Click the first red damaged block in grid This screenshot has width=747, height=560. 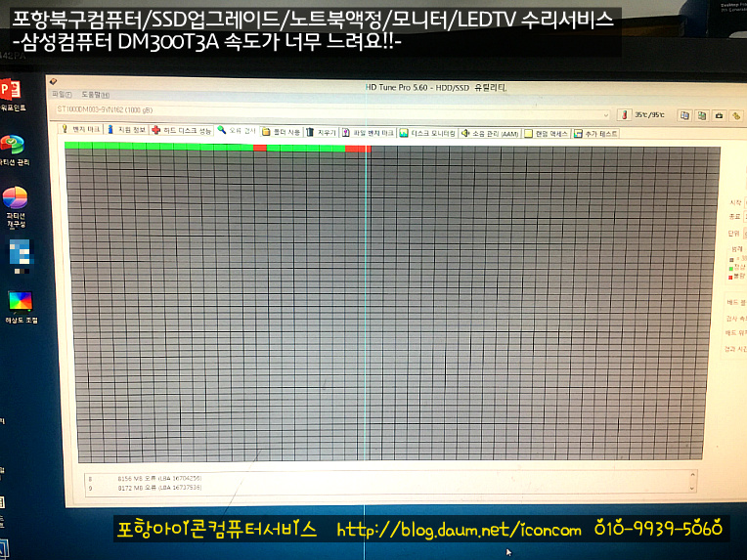[x=260, y=149]
